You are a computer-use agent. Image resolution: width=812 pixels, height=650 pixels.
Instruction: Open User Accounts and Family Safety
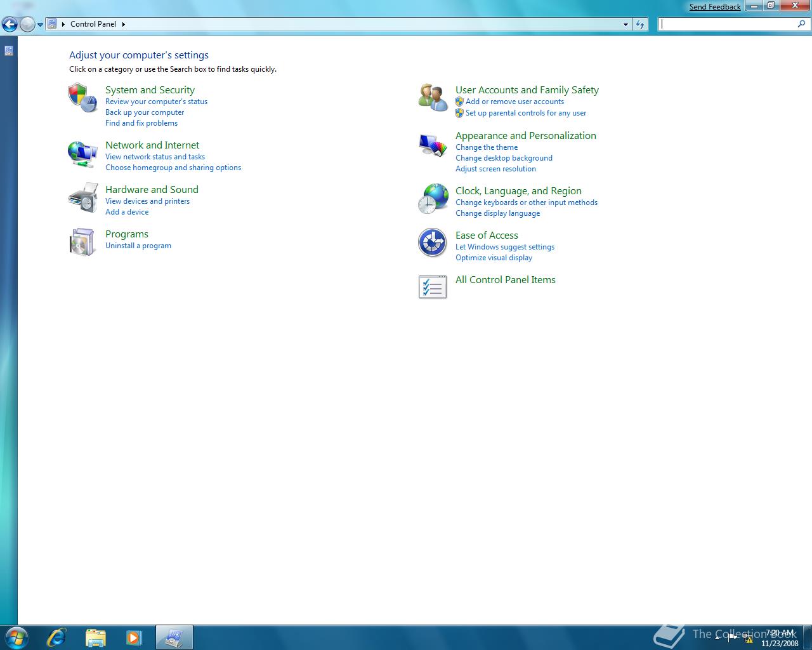pos(527,90)
